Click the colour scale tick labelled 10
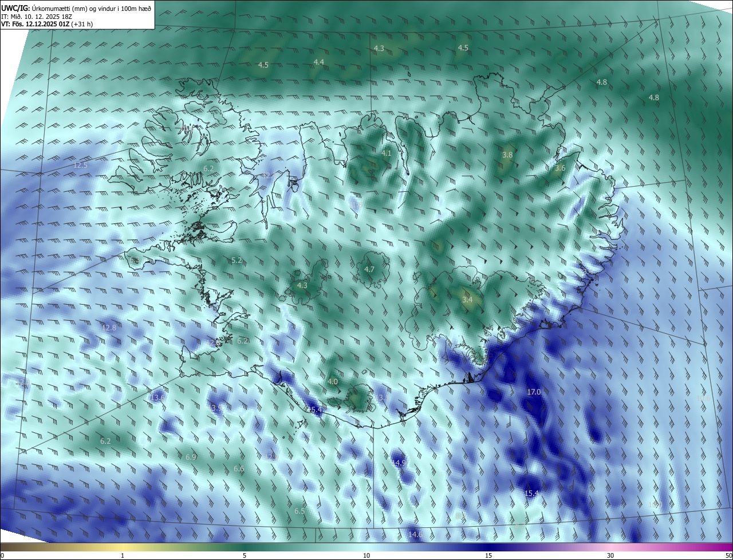Screen dimensions: 733x560 (366, 555)
